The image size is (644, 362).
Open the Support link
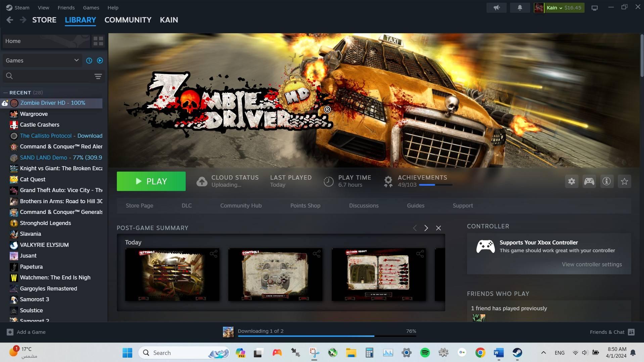click(x=463, y=206)
